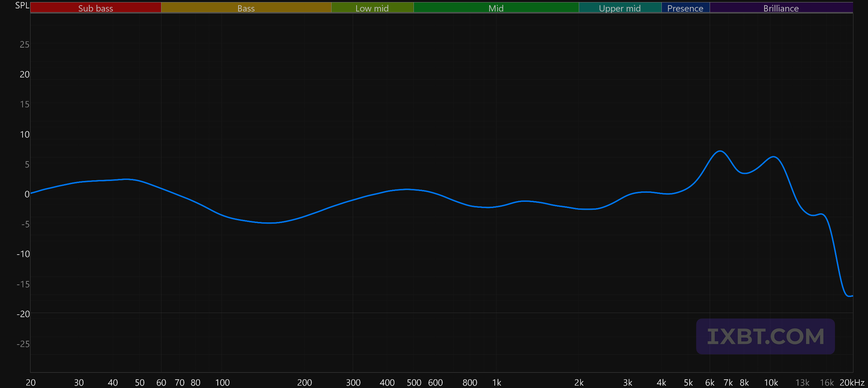Click the 20kHz axis label

[x=852, y=383]
